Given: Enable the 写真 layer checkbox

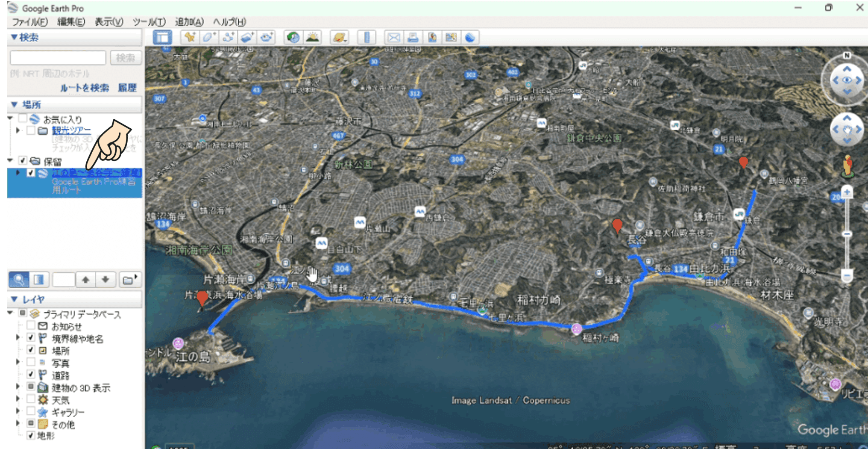Looking at the screenshot, I should [x=31, y=363].
